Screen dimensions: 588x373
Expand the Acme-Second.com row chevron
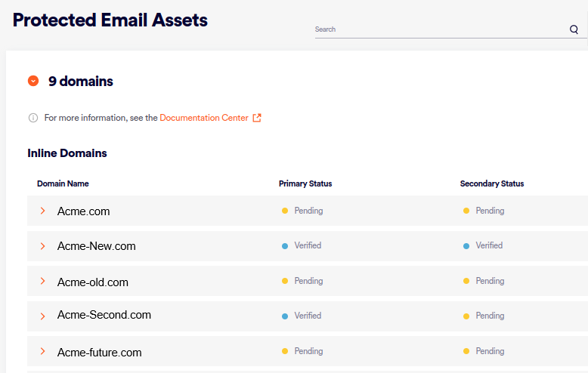43,316
